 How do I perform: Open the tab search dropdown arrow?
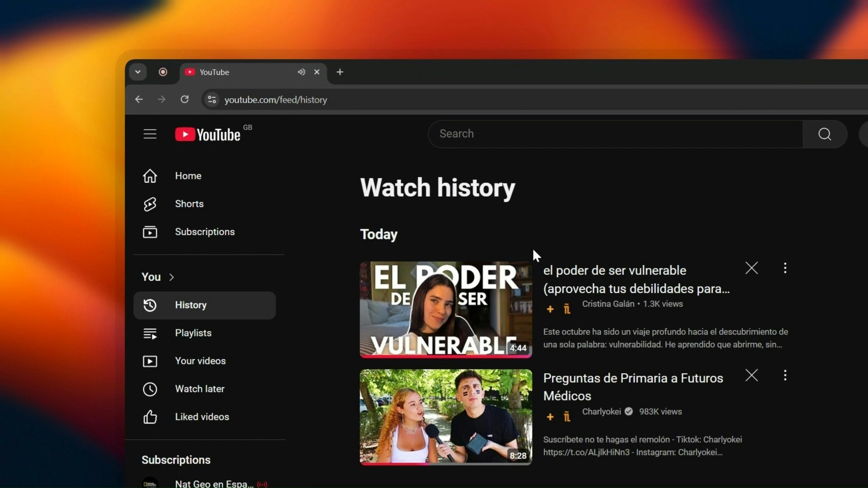pyautogui.click(x=138, y=72)
